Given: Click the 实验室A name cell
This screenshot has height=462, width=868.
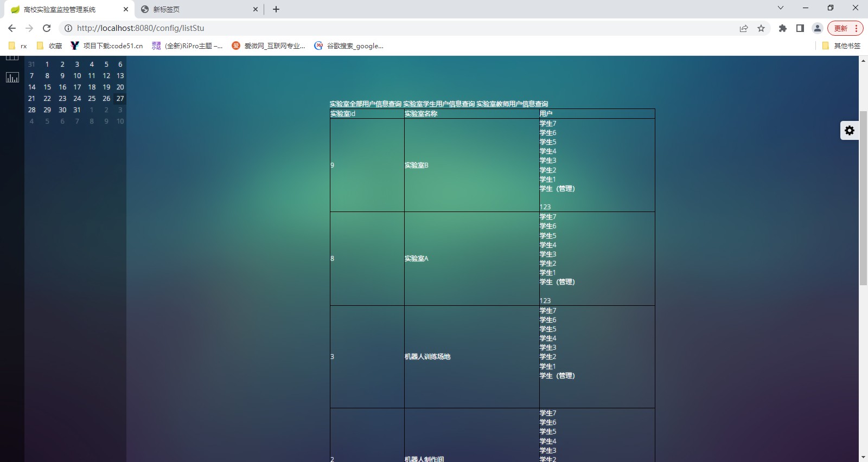Looking at the screenshot, I should coord(472,259).
